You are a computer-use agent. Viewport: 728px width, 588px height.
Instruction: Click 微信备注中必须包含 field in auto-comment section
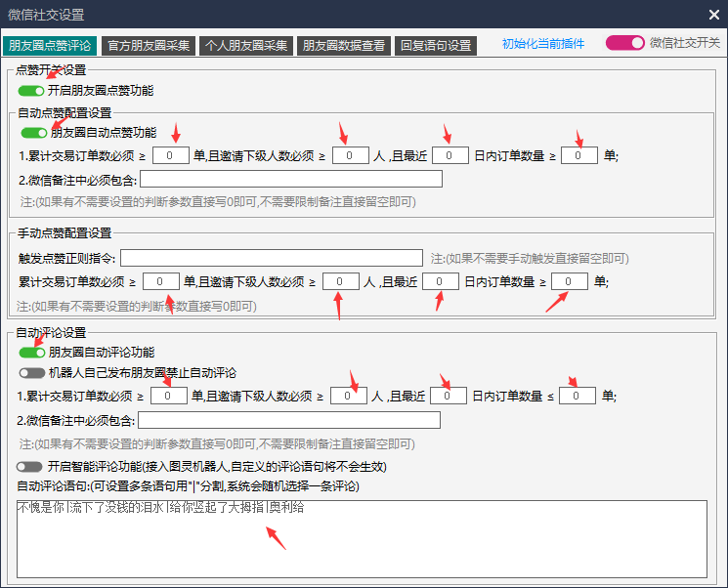tap(289, 420)
